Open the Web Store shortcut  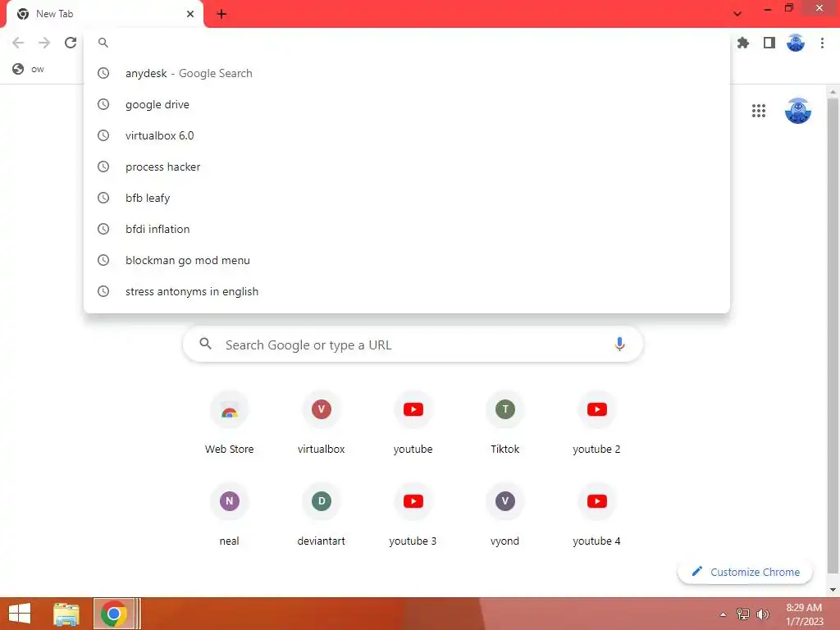(230, 423)
